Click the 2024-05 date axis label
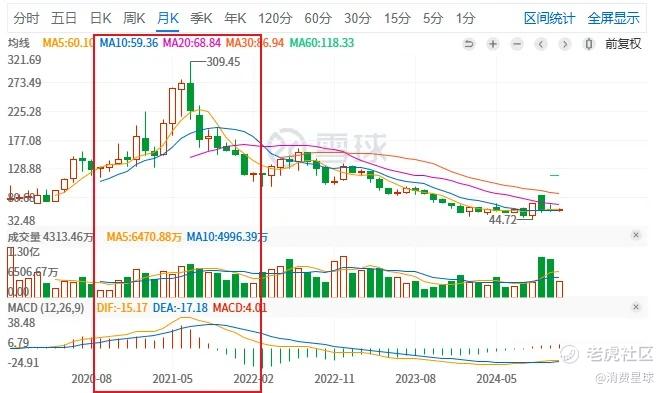This screenshot has height=393, width=666. coord(497,379)
